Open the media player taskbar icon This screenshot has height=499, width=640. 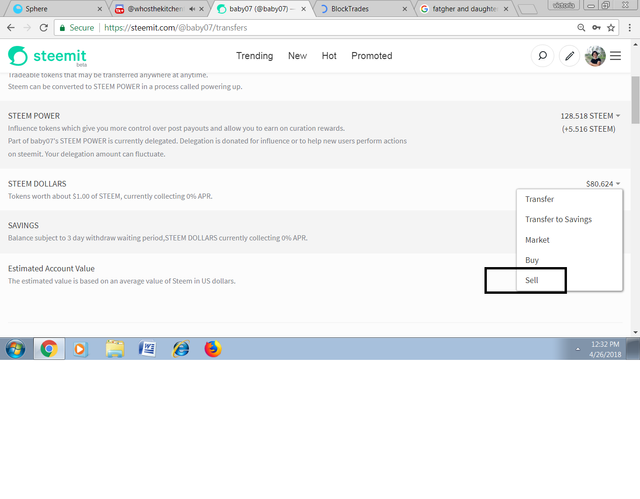(x=80, y=349)
